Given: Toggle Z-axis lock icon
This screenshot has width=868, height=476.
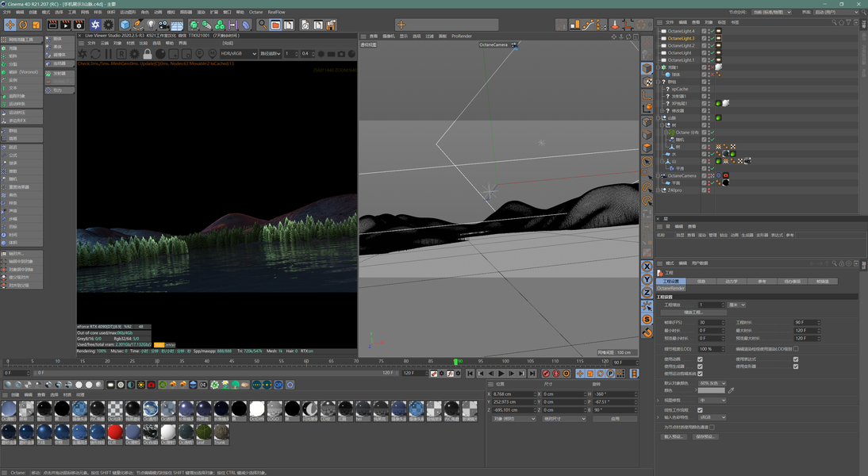Looking at the screenshot, I should 647,293.
